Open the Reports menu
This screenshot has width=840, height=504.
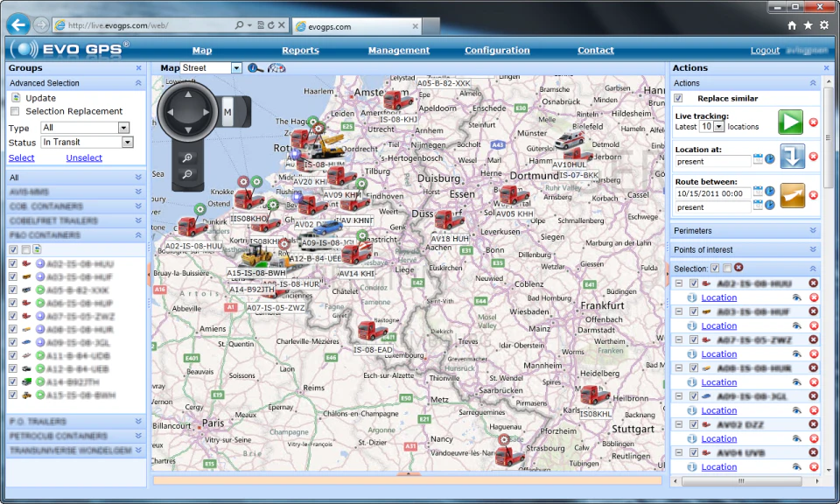(x=300, y=50)
